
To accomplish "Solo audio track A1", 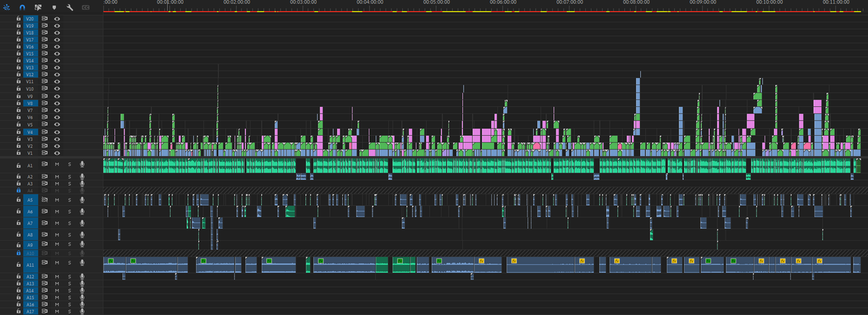I will 69,164.
